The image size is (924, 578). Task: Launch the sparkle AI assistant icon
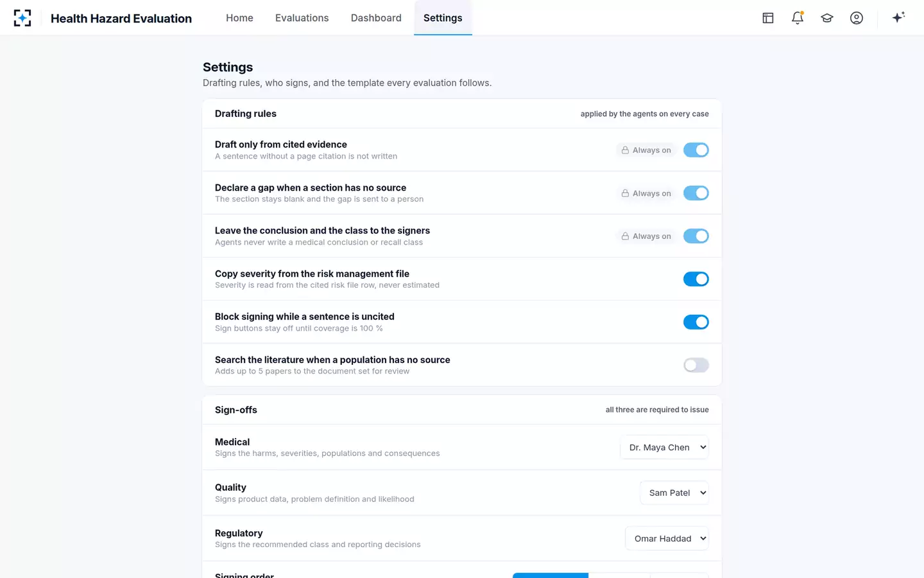click(x=898, y=17)
